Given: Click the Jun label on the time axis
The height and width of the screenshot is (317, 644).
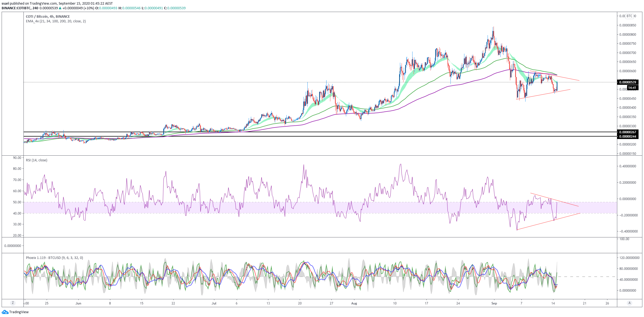Looking at the screenshot, I should [x=78, y=303].
